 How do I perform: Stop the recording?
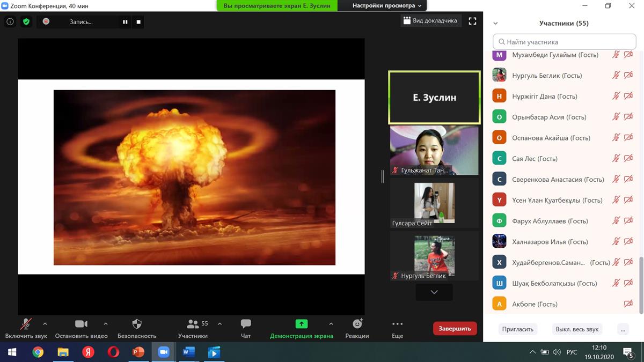(x=138, y=22)
